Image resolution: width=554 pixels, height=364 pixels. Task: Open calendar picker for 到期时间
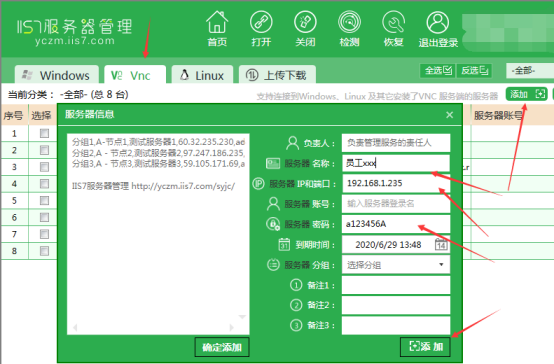(441, 245)
